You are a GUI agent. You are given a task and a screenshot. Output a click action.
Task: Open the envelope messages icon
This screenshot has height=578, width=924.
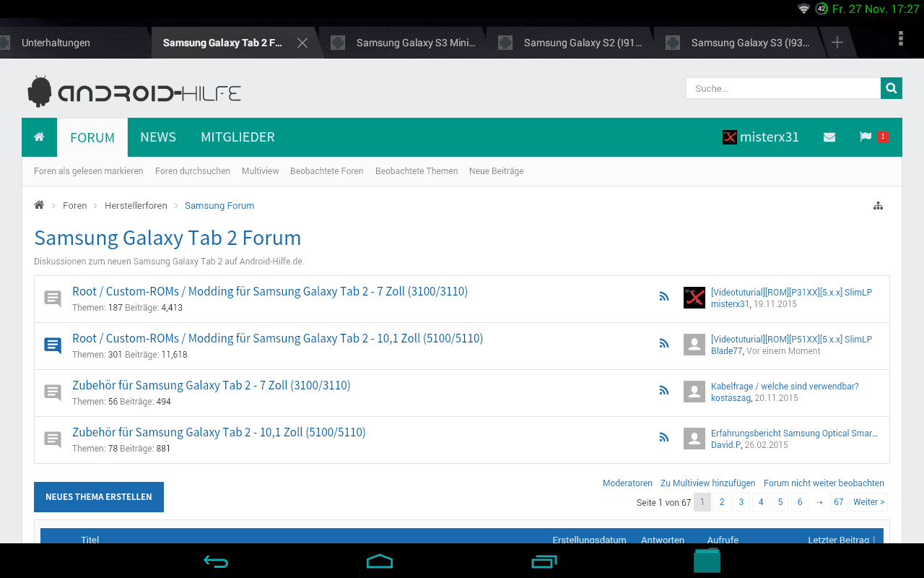click(829, 137)
